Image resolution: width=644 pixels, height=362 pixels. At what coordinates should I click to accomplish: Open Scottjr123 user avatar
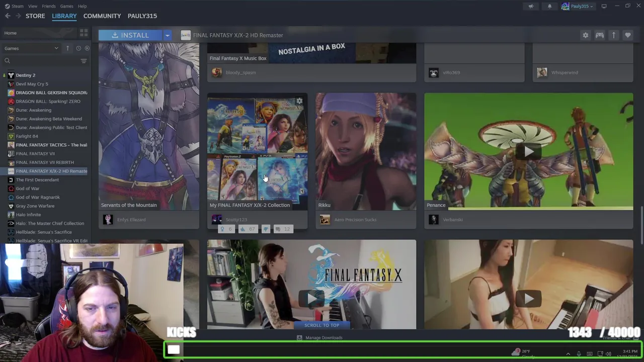tap(217, 220)
